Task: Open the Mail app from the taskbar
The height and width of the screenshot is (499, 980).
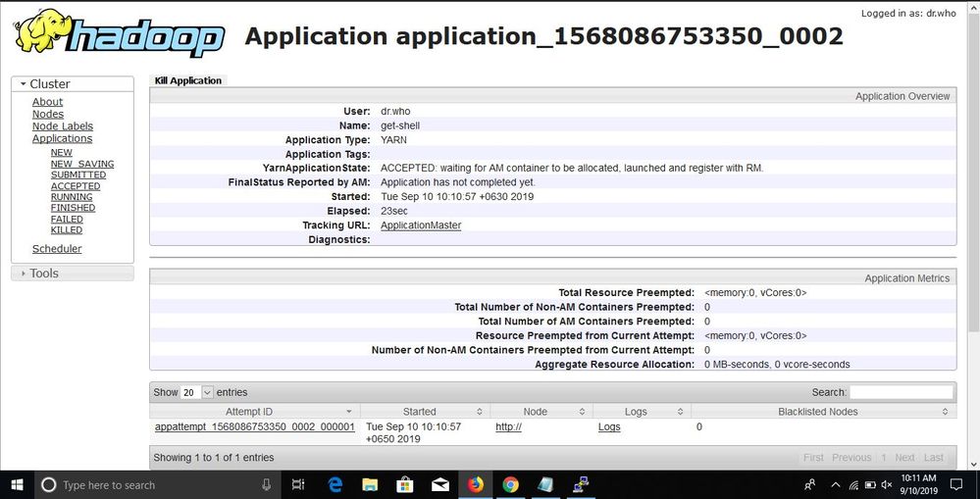Action: (x=440, y=484)
